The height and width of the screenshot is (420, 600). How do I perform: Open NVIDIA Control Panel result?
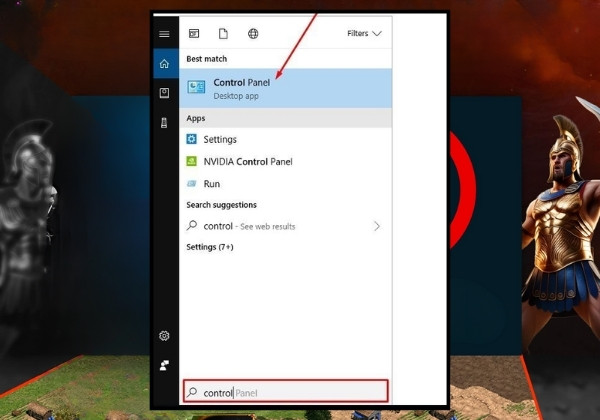[285, 161]
